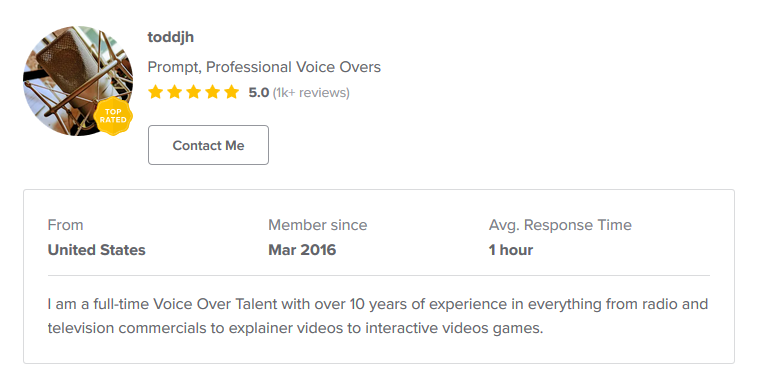Click the Prompt, Professional Voice Overs tagline
Image resolution: width=776 pixels, height=385 pixels.
click(264, 67)
